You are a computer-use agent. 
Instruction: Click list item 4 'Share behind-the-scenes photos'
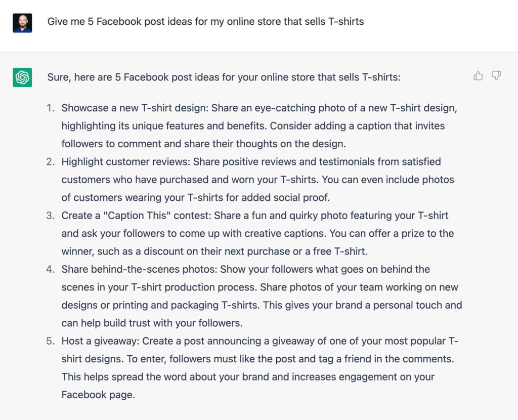click(x=262, y=296)
